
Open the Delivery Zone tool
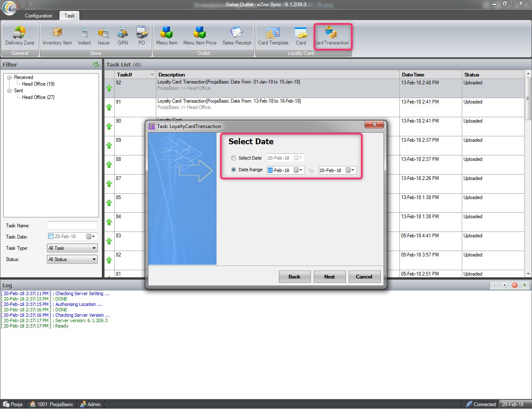coord(20,36)
